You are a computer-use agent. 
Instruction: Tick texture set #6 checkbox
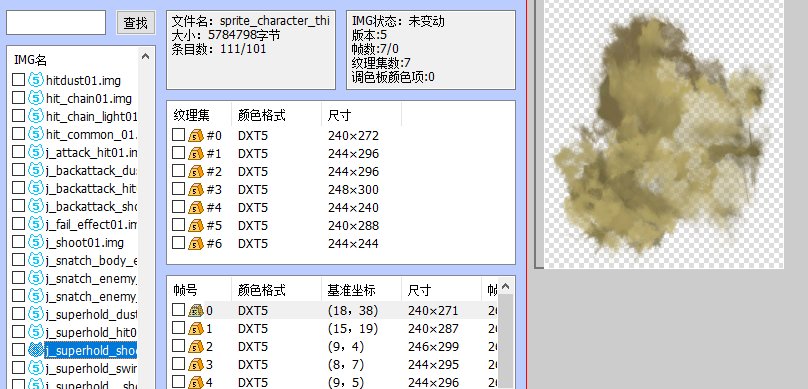coord(178,243)
